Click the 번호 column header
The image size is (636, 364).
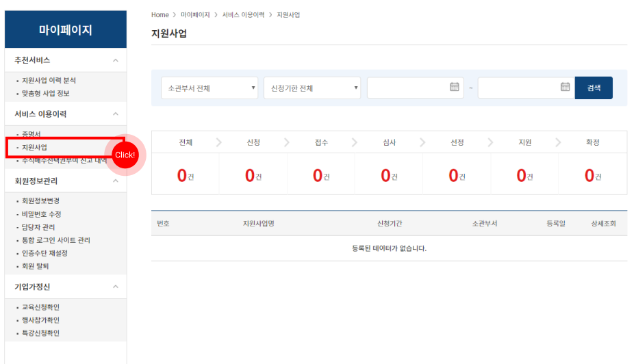pos(163,223)
